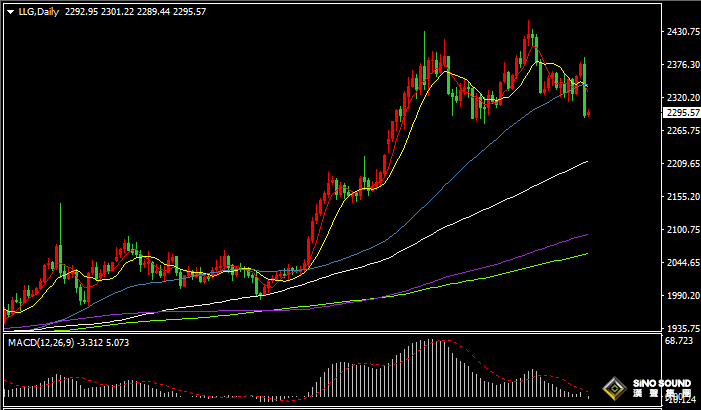Click the LLG,Daily chart title text

coord(36,12)
